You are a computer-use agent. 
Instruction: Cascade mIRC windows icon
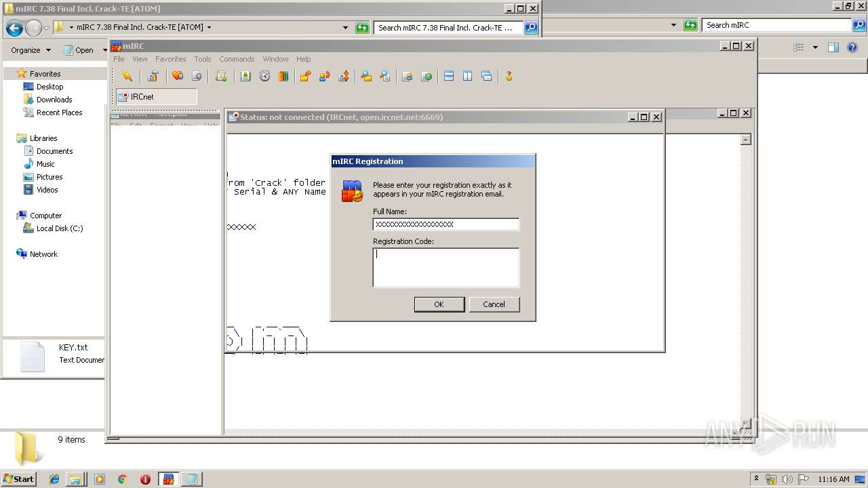(x=487, y=76)
